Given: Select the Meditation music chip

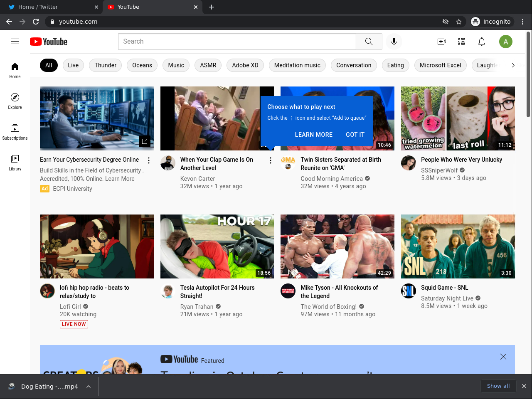Looking at the screenshot, I should click(x=297, y=65).
